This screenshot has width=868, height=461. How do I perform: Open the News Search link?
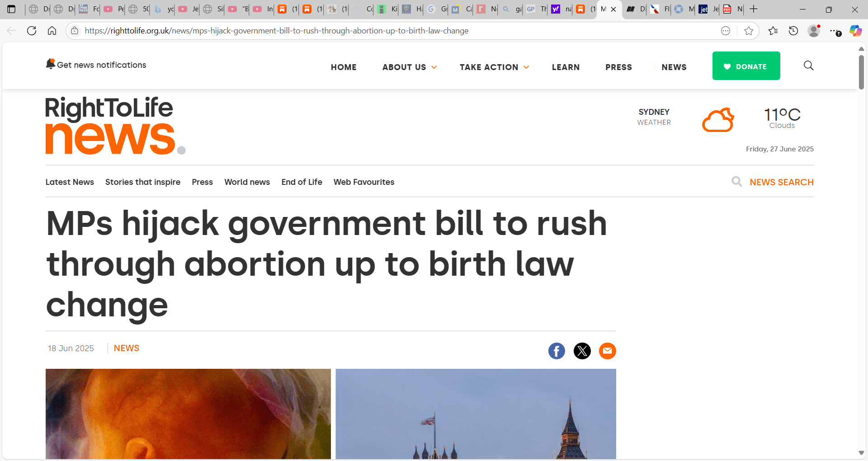click(781, 182)
